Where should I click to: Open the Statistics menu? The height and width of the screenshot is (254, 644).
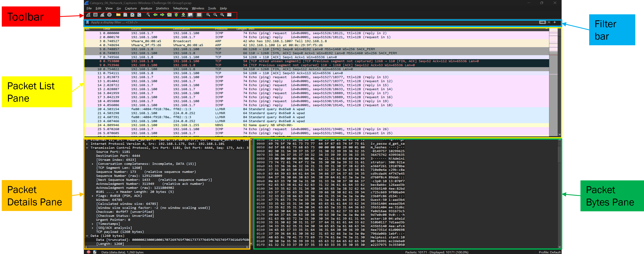(162, 9)
